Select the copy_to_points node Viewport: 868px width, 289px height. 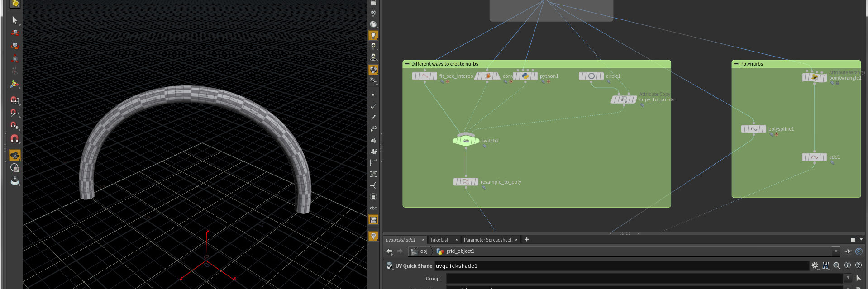[x=624, y=99]
